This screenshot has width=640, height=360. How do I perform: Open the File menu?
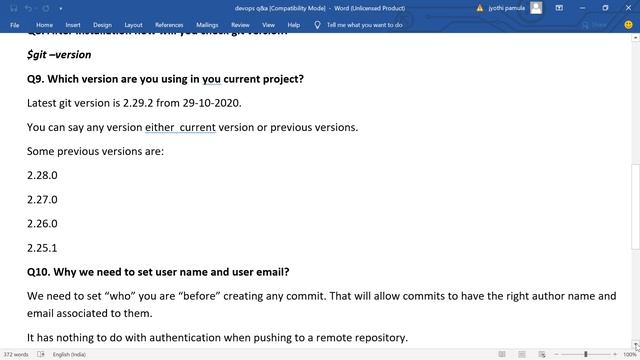pos(15,25)
